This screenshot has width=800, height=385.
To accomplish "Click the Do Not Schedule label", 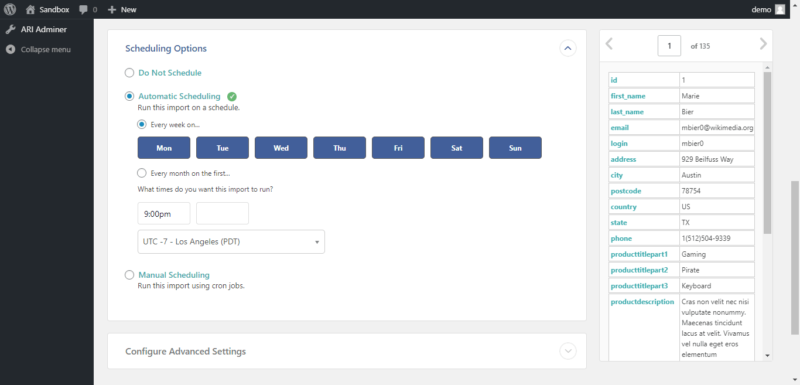I will 170,73.
